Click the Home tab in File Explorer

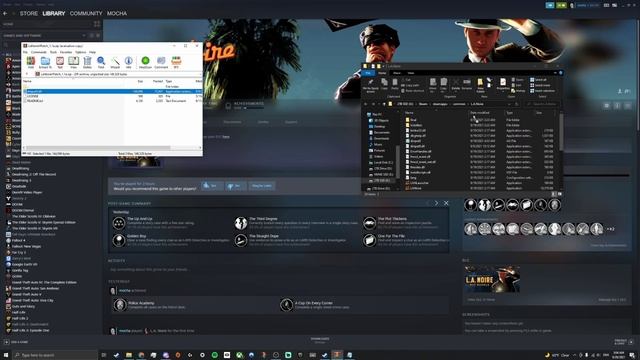(x=382, y=73)
